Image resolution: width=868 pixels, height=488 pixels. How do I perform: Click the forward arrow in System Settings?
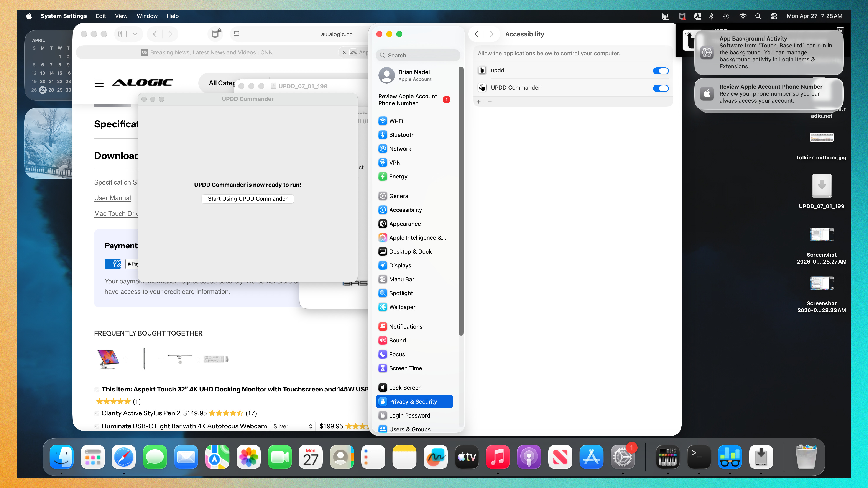coord(492,34)
